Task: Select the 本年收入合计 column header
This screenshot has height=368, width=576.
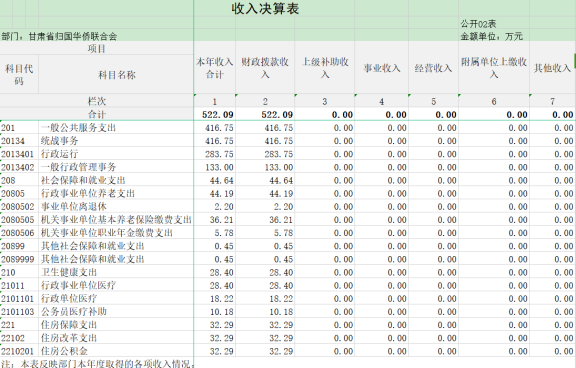Action: (215, 68)
